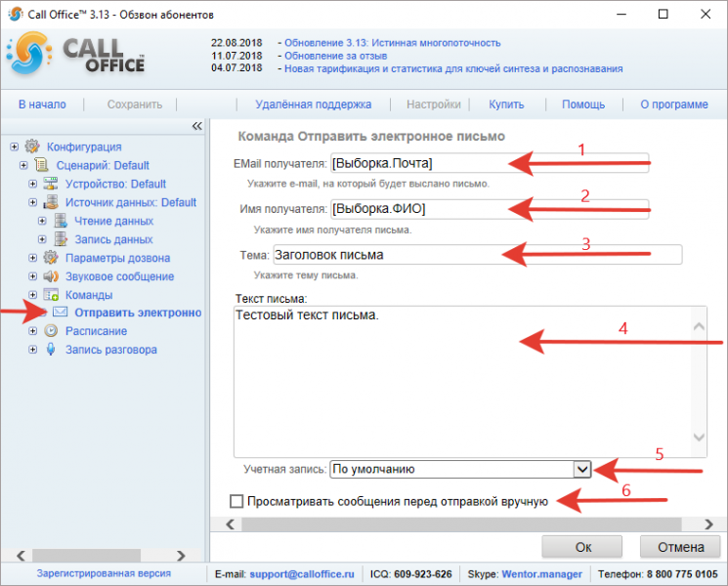The width and height of the screenshot is (728, 586).
Task: Click the Call Office logo in header
Action: pos(76,55)
